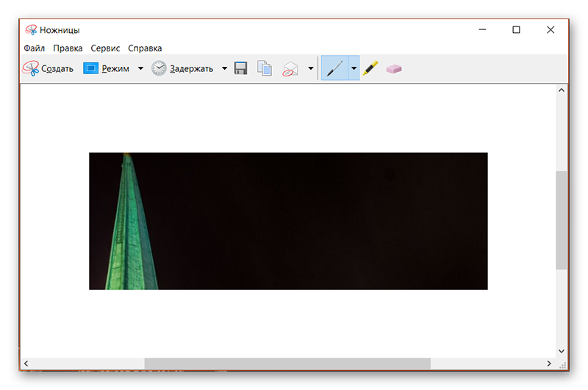Expand the Режим dropdown arrow
The image size is (588, 390).
tap(140, 69)
